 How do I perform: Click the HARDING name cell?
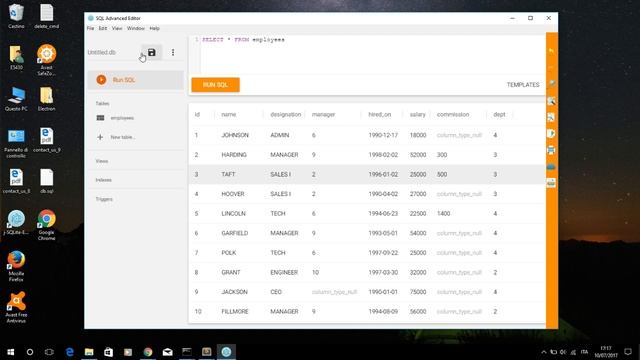(234, 155)
